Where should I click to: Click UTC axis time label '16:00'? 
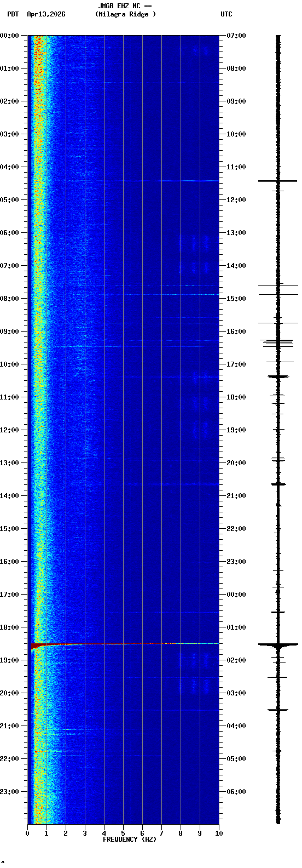click(x=236, y=332)
